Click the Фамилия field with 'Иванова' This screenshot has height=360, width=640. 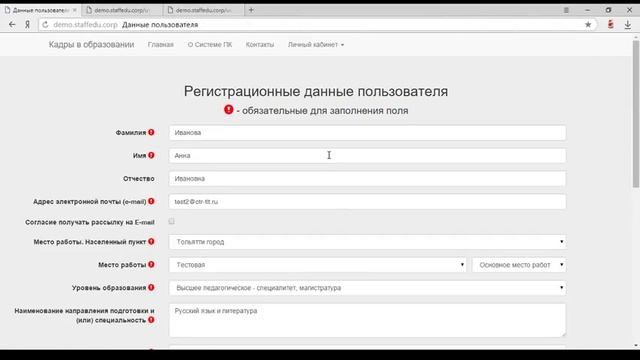coord(367,133)
